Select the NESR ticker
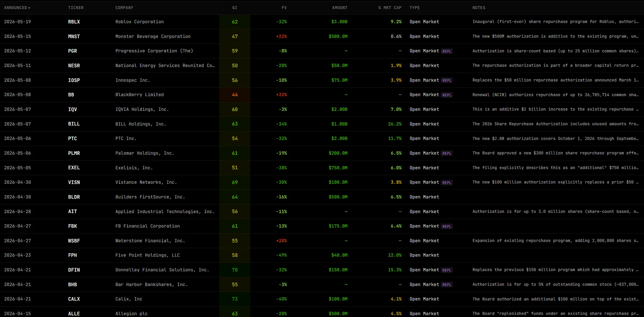644x317 pixels. coord(74,66)
